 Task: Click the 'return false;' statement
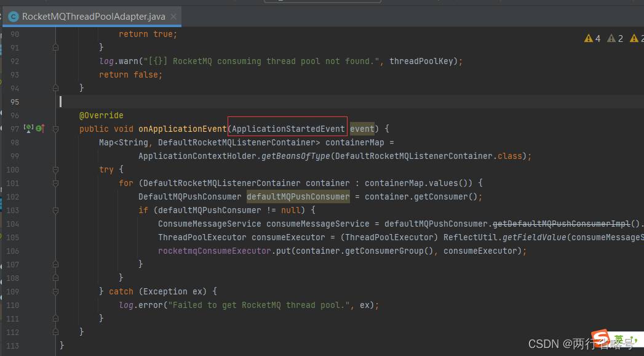(x=130, y=75)
